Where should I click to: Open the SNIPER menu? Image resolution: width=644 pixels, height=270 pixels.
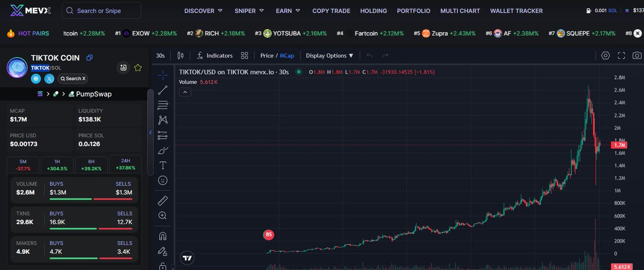point(249,11)
